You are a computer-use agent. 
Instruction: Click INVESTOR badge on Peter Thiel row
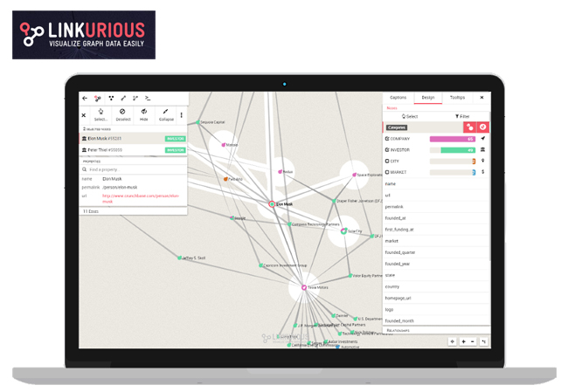[176, 150]
